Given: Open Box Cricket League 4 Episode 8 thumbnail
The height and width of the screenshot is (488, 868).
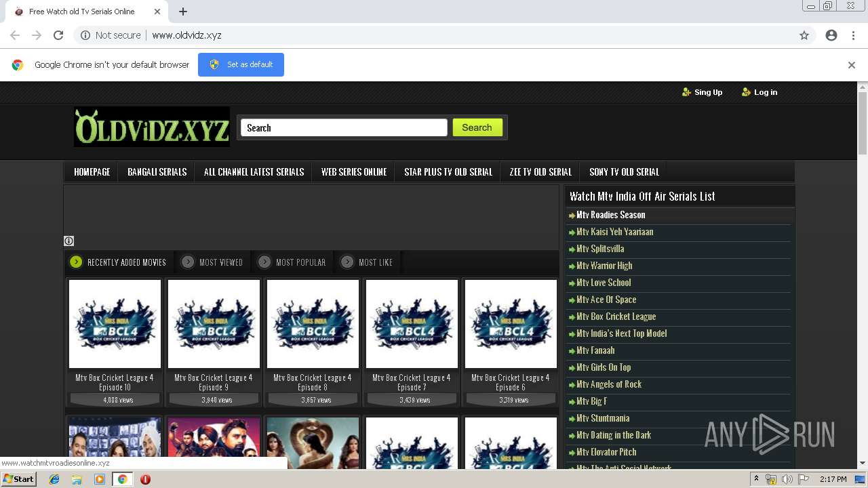Looking at the screenshot, I should (313, 324).
